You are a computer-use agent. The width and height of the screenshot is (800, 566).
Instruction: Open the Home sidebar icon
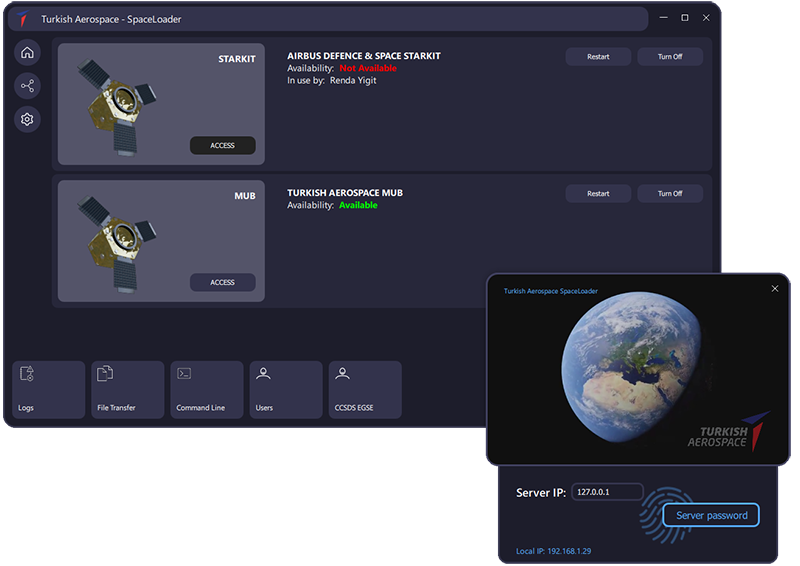[x=27, y=53]
